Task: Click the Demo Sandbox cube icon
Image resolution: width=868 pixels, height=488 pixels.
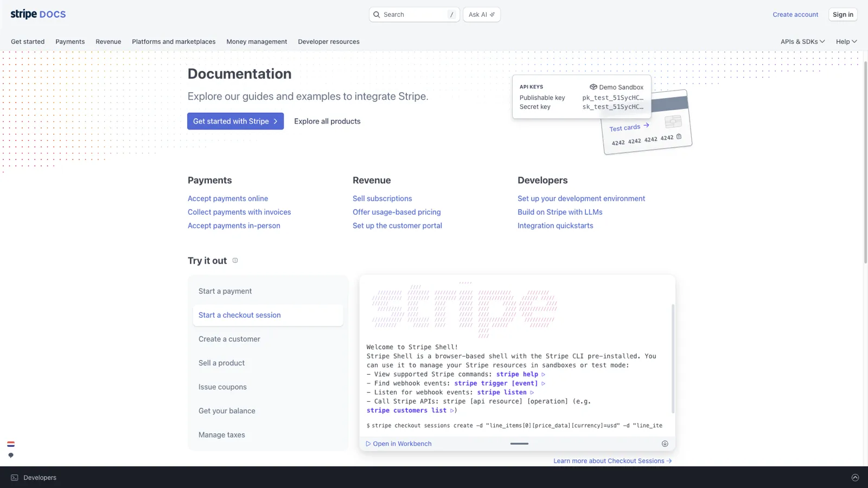Action: coord(593,87)
